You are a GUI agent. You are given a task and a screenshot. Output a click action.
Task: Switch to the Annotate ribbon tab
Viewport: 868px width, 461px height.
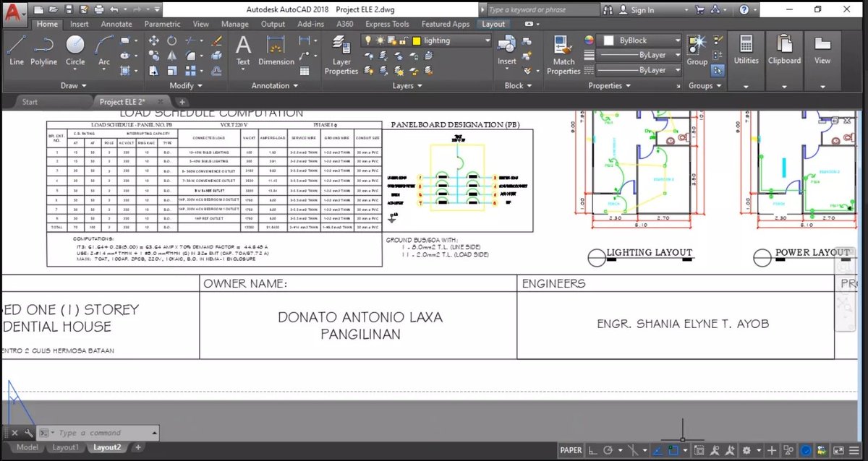(116, 24)
